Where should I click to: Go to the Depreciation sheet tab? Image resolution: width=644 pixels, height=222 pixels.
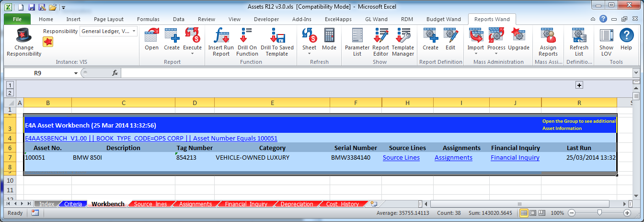click(297, 204)
